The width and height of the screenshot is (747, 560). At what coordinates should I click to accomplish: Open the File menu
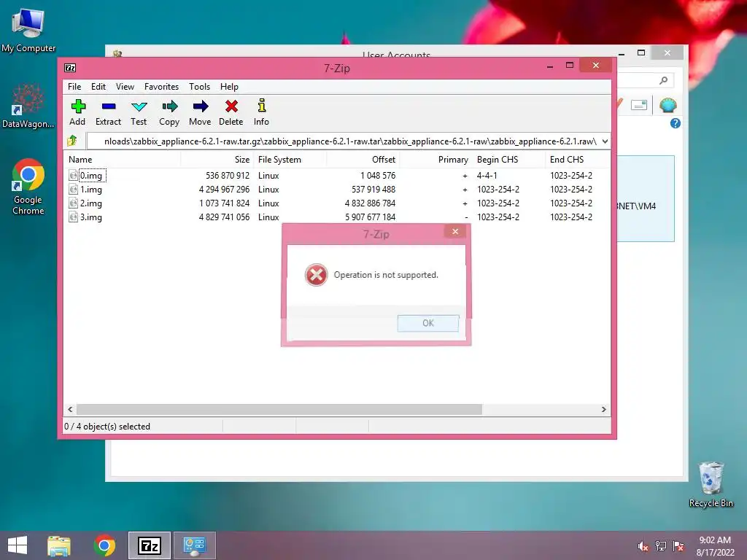[x=74, y=87]
